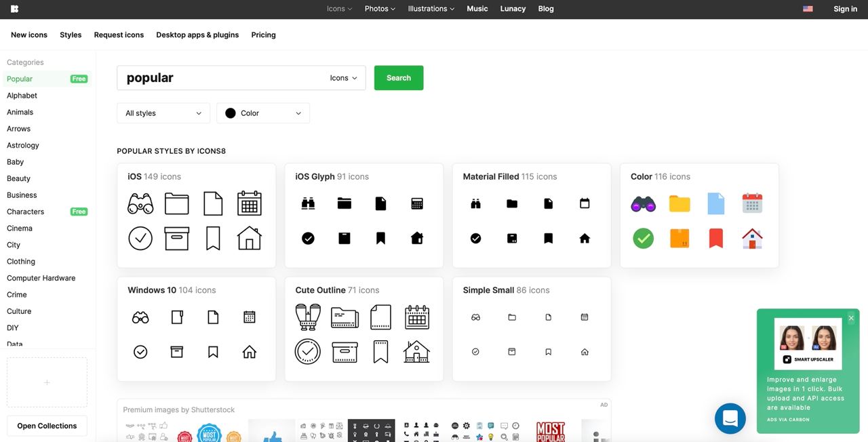Click the calendar icon in iOS card
The image size is (868, 442).
(250, 203)
